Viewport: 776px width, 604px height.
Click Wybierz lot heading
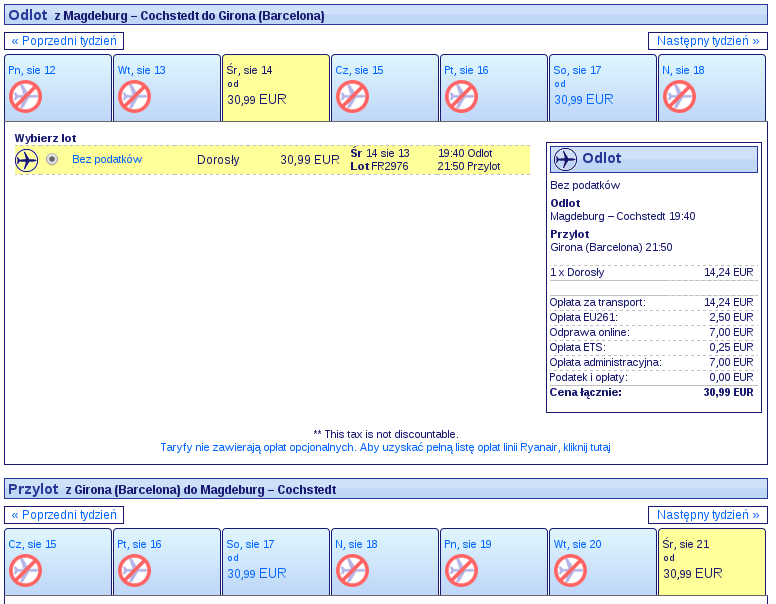pyautogui.click(x=45, y=138)
